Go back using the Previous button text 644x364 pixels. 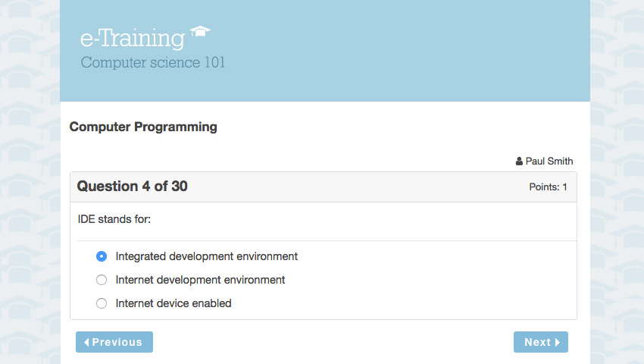click(x=117, y=343)
